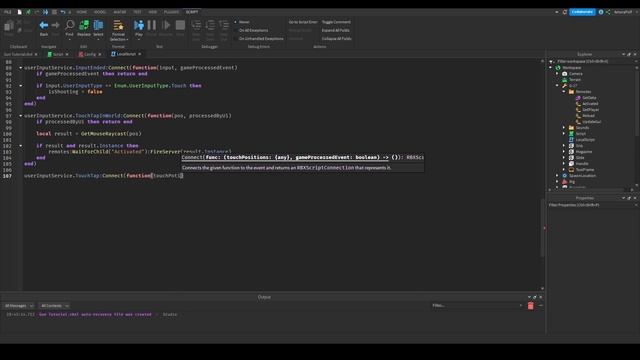
Task: Click the Back navigation arrow icon
Action: coord(44,25)
